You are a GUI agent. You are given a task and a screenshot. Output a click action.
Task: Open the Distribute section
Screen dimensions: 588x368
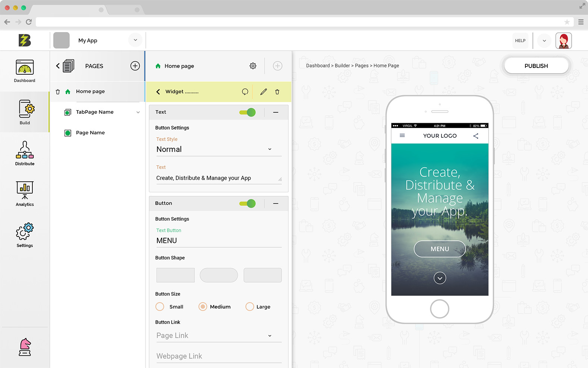25,153
